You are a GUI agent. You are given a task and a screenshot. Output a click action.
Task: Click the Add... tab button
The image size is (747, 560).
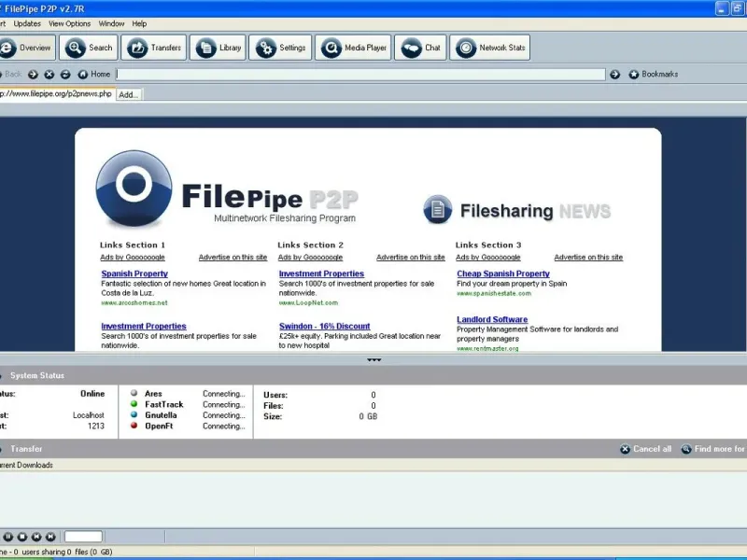click(x=129, y=94)
